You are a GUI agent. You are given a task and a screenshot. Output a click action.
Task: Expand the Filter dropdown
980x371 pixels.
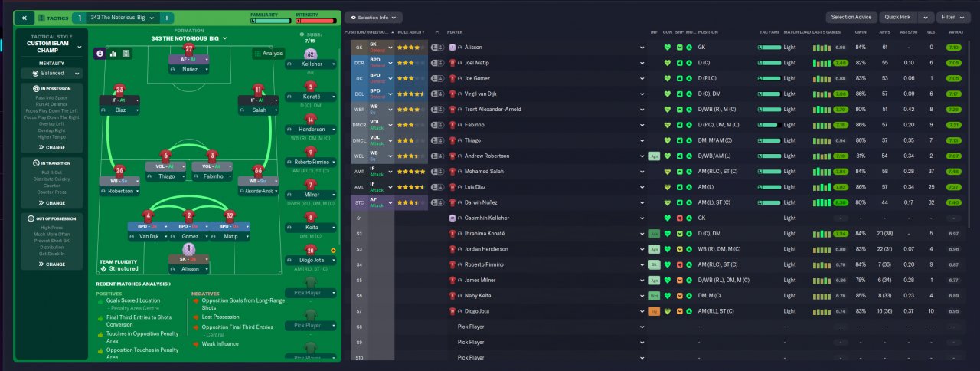point(953,17)
